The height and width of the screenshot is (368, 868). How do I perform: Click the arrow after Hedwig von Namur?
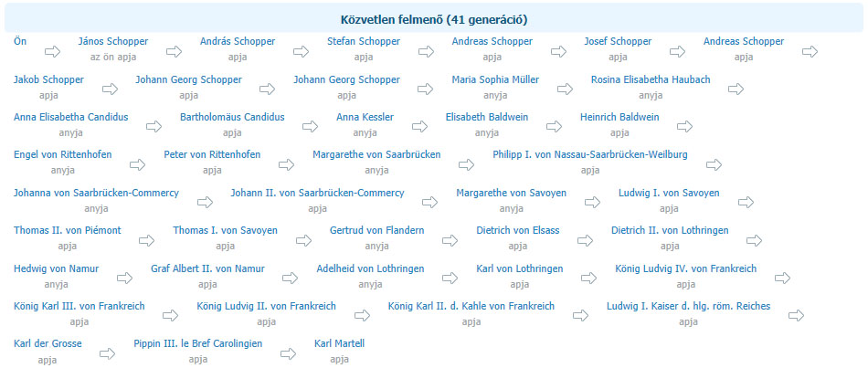coord(125,278)
